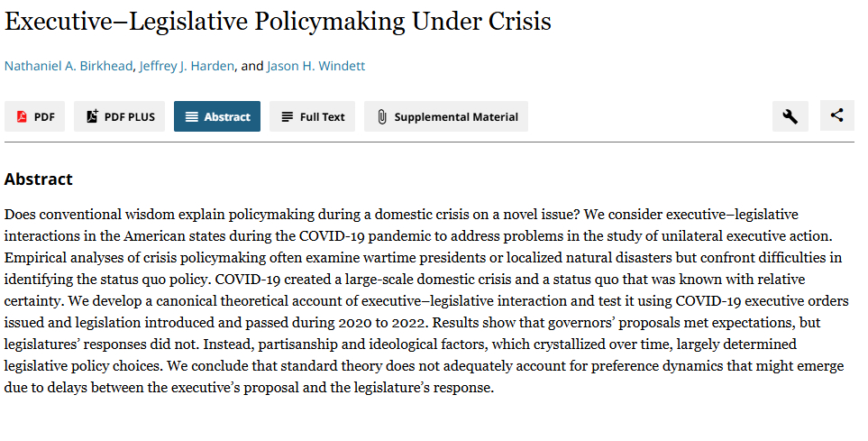Follow the Jason H. Windett author link
This screenshot has width=868, height=441.
click(316, 66)
